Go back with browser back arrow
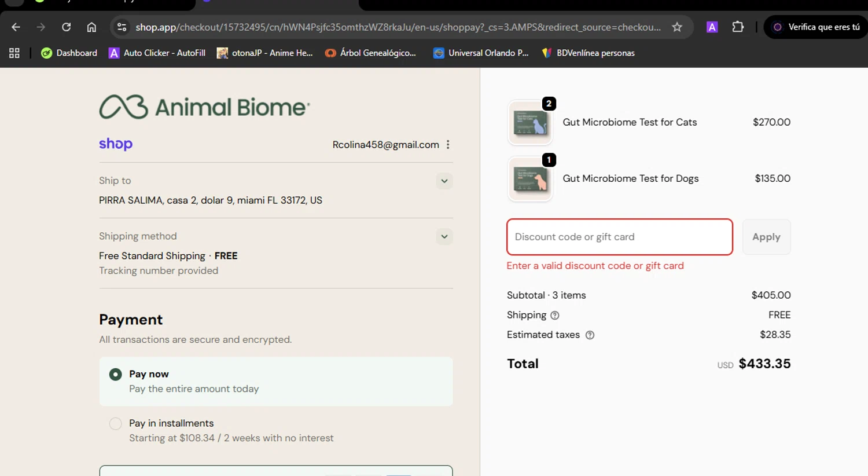 16,27
